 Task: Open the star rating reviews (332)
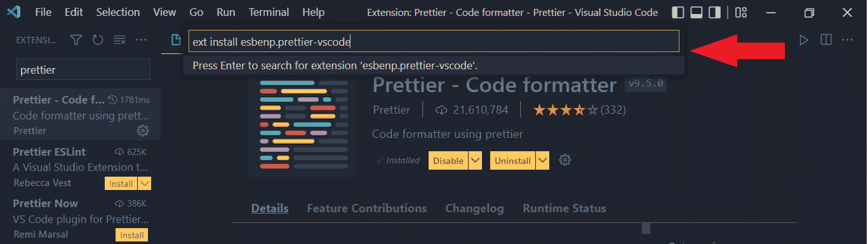579,110
